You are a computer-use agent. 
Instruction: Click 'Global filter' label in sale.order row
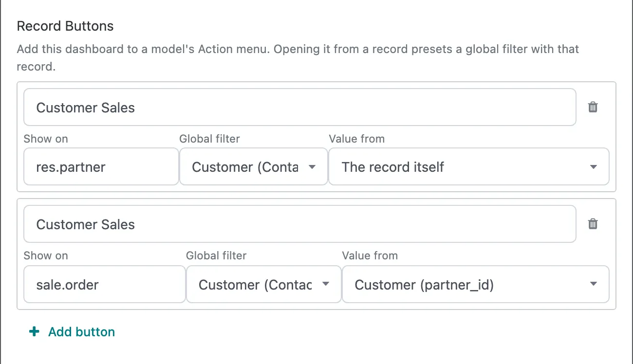217,255
